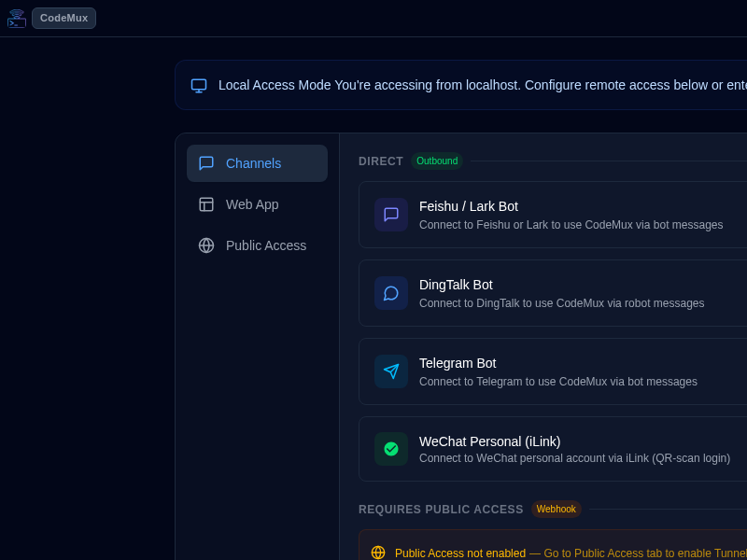Click the WeChat green checkmark icon
747x560 pixels.
[x=391, y=449]
